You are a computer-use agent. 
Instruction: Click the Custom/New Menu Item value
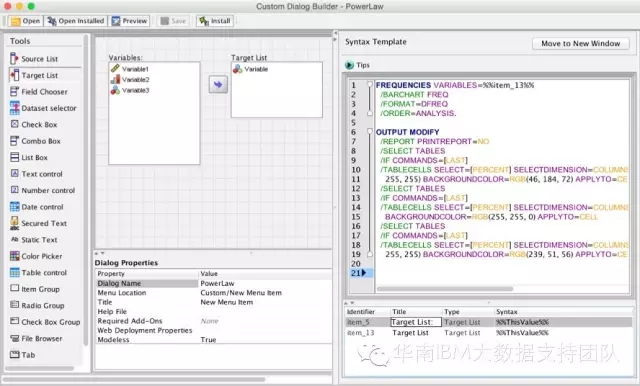click(x=241, y=293)
